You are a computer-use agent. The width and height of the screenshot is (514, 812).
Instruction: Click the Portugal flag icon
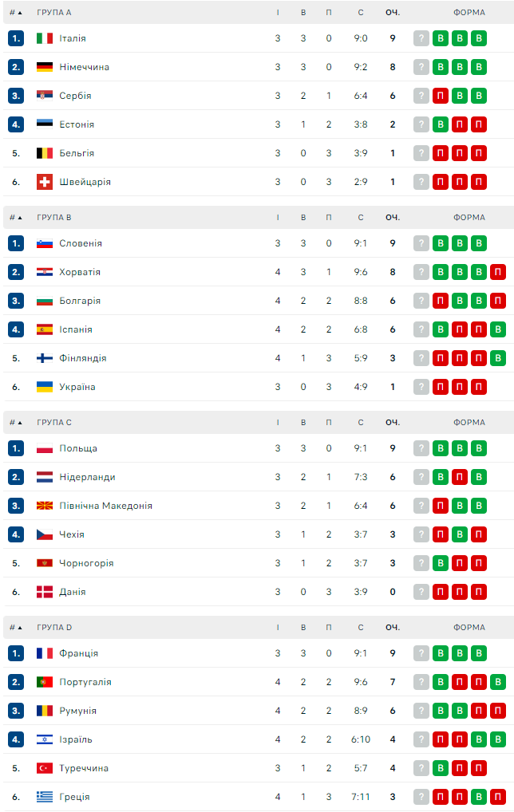tap(45, 682)
